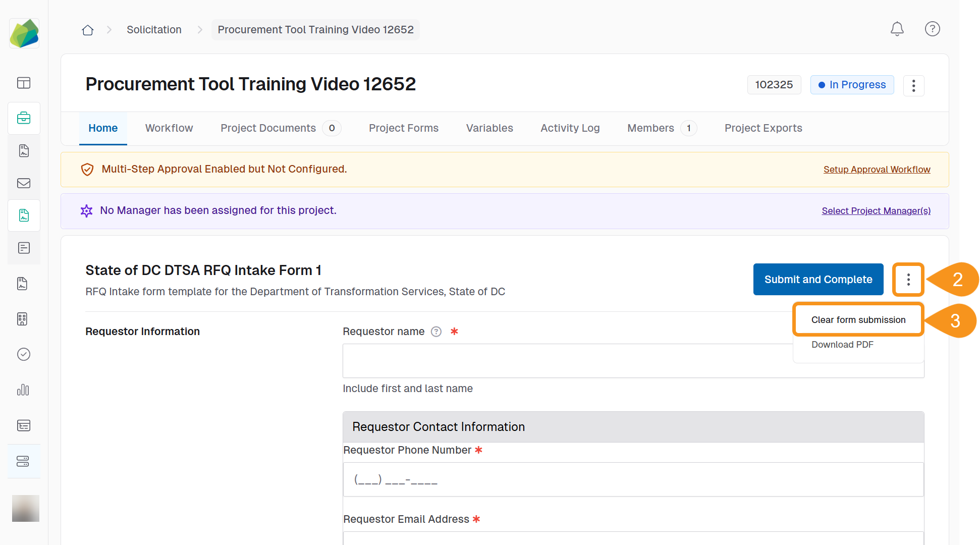Open the help question mark icon
Image resolution: width=980 pixels, height=545 pixels.
tap(932, 29)
